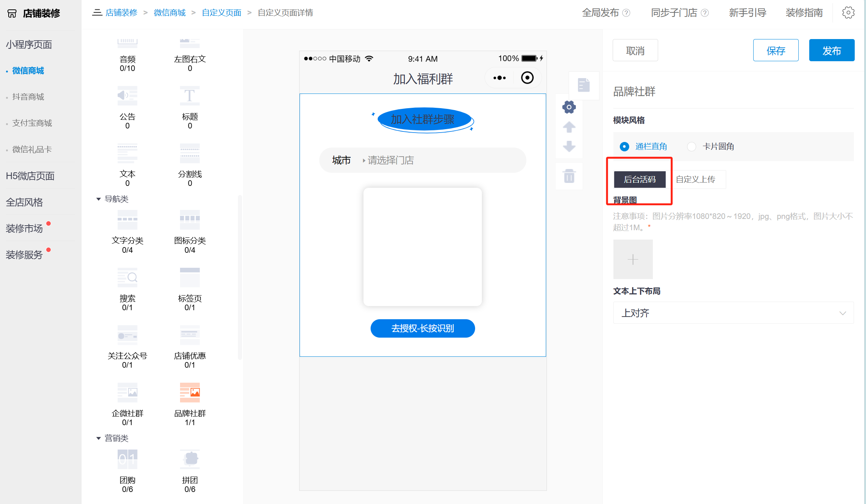Open the top-right settings gear
Image resolution: width=866 pixels, height=504 pixels.
click(848, 12)
